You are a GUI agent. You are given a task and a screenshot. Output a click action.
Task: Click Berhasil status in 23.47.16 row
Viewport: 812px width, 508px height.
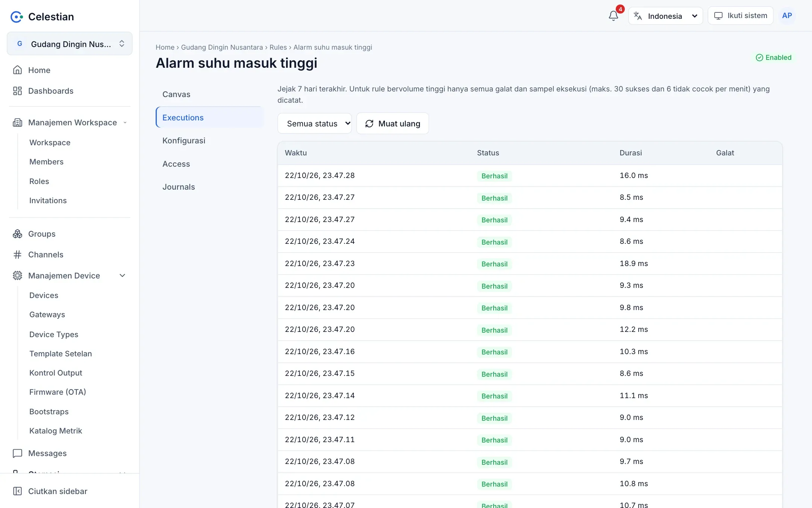point(494,352)
